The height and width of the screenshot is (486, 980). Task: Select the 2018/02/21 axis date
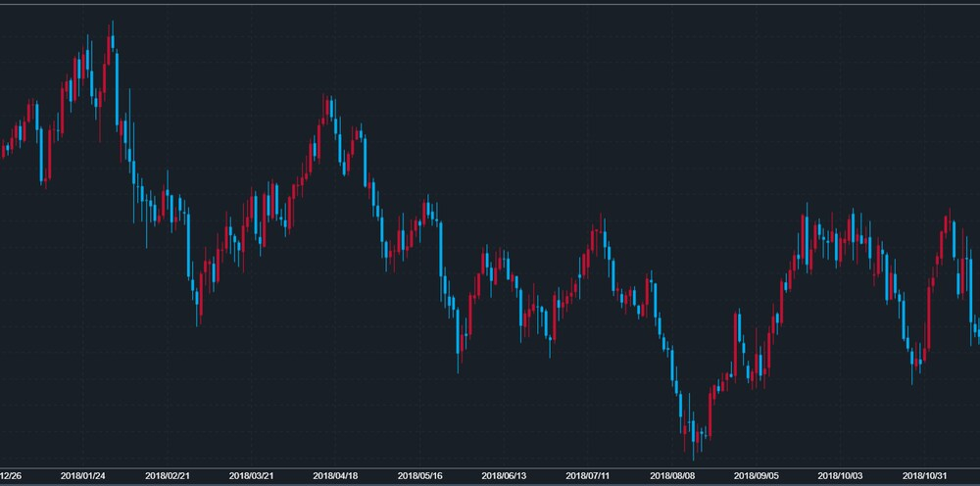(167, 475)
